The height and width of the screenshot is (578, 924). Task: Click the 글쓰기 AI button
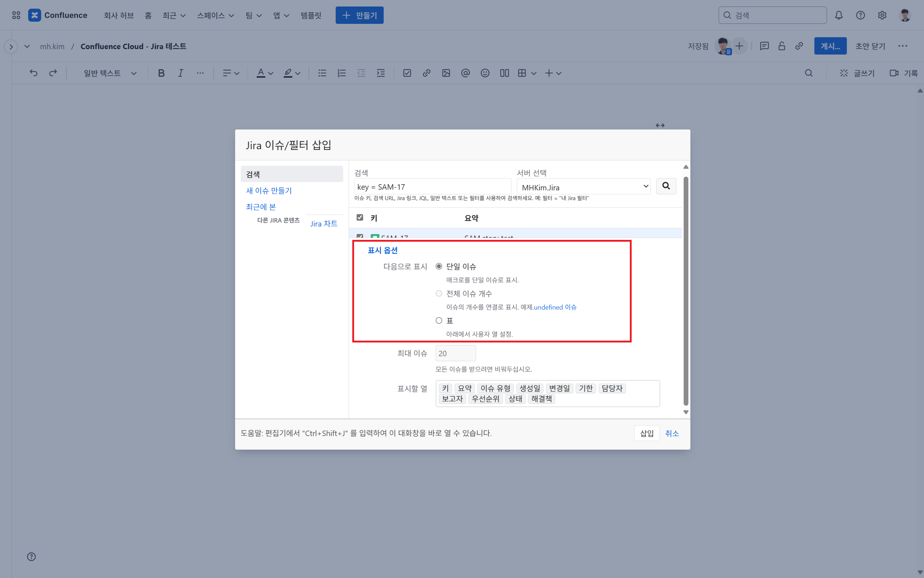(x=857, y=73)
